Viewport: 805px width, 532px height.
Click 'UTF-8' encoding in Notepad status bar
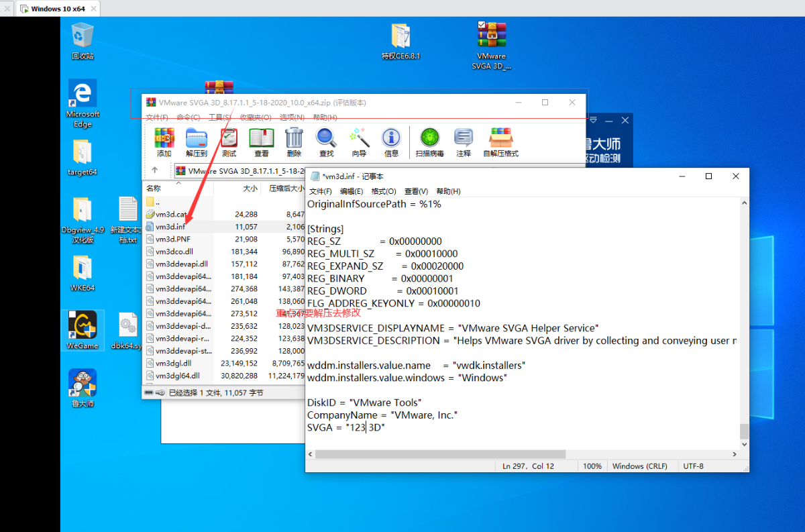pyautogui.click(x=694, y=466)
